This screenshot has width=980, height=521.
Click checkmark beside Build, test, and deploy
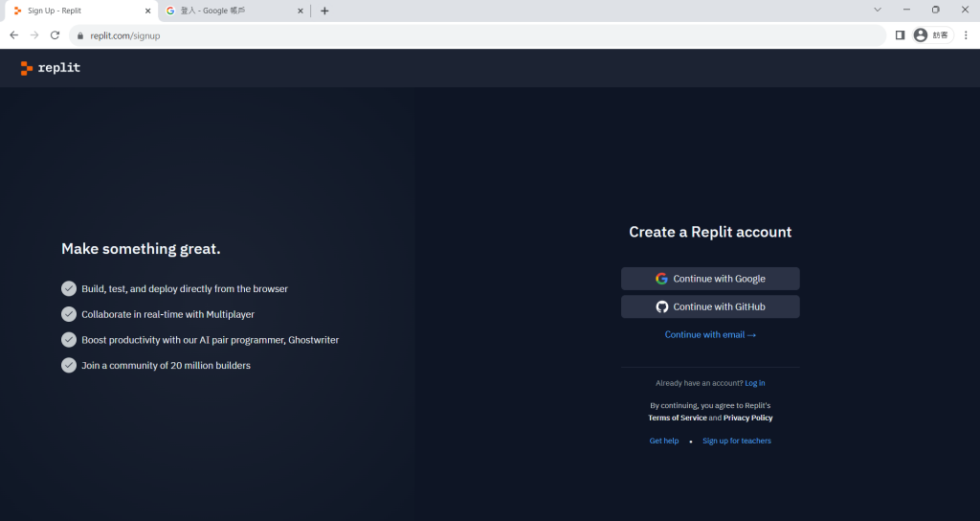[69, 288]
